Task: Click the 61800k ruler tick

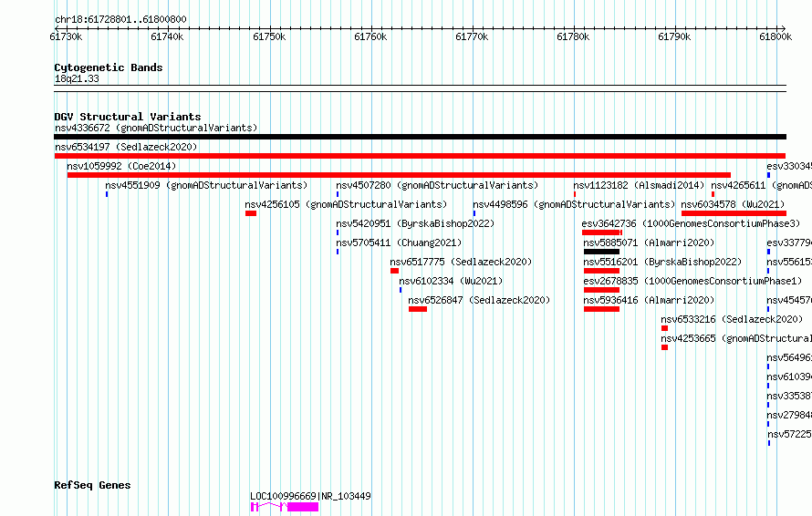Action: click(x=776, y=36)
